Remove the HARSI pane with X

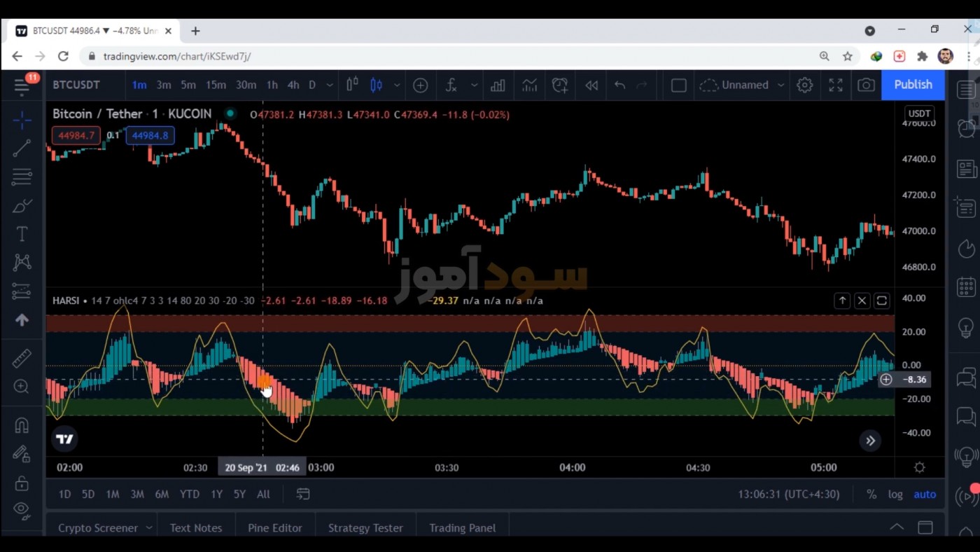(x=862, y=301)
